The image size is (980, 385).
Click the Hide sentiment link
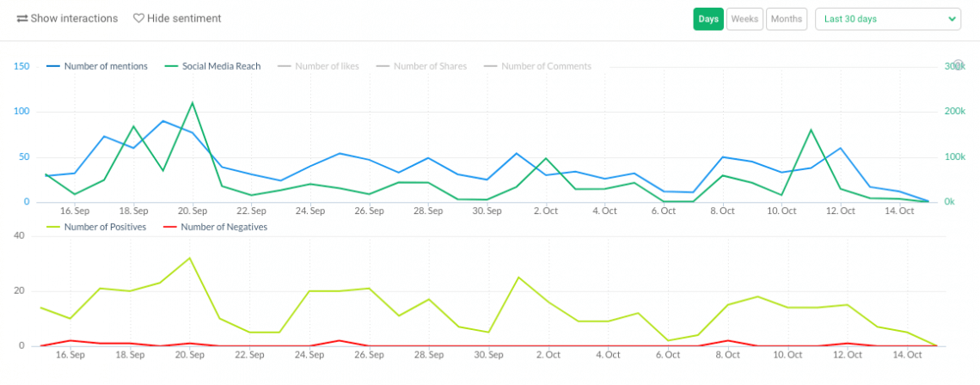tap(183, 18)
